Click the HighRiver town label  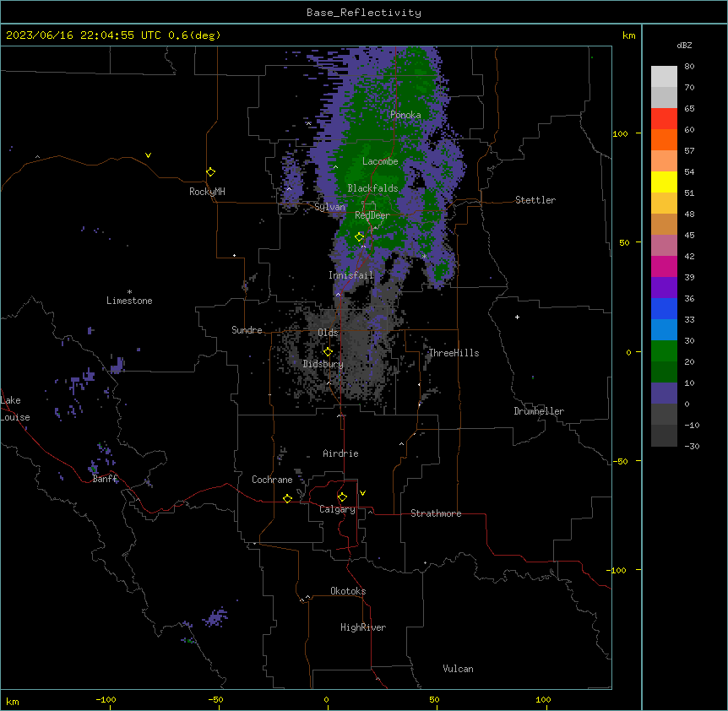(363, 627)
